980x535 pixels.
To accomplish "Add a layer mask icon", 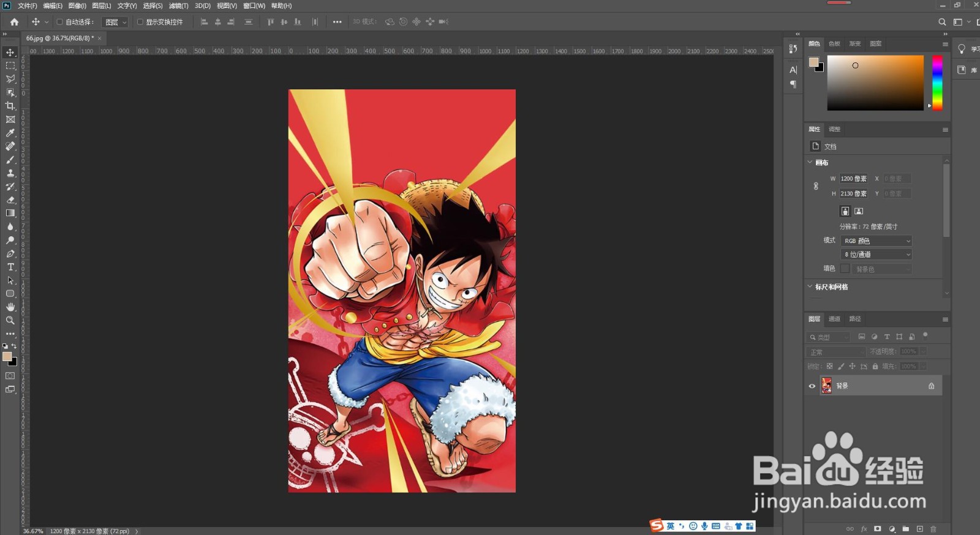I will (x=878, y=529).
